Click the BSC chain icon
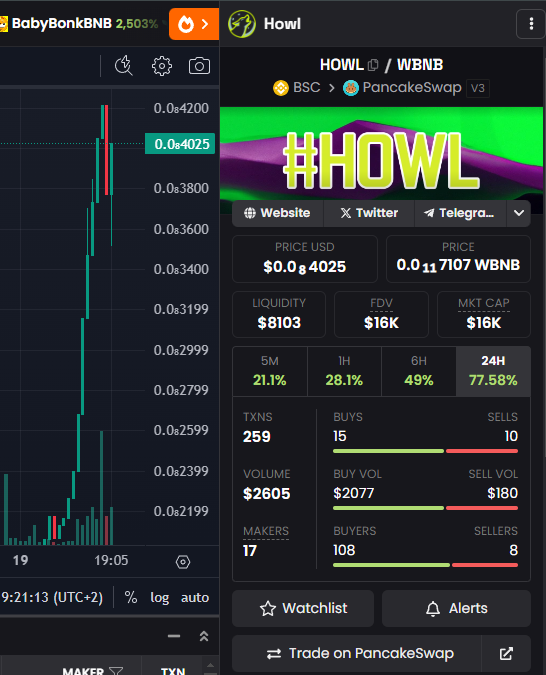 (x=281, y=88)
